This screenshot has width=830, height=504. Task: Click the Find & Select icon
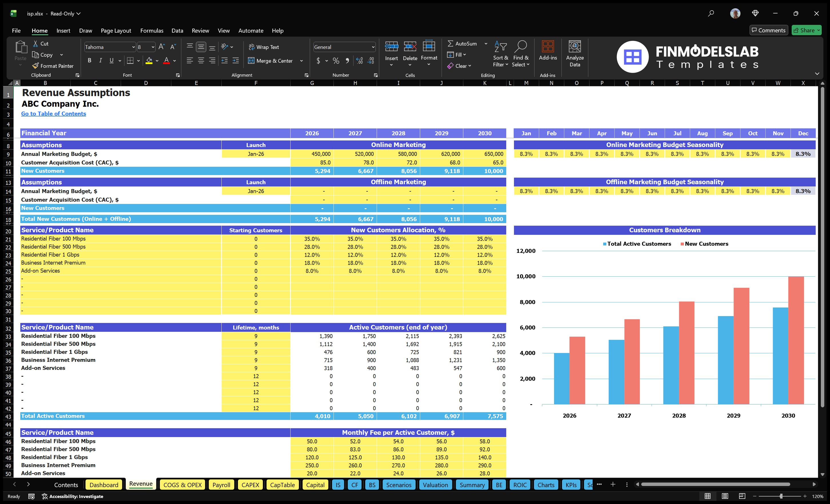521,54
